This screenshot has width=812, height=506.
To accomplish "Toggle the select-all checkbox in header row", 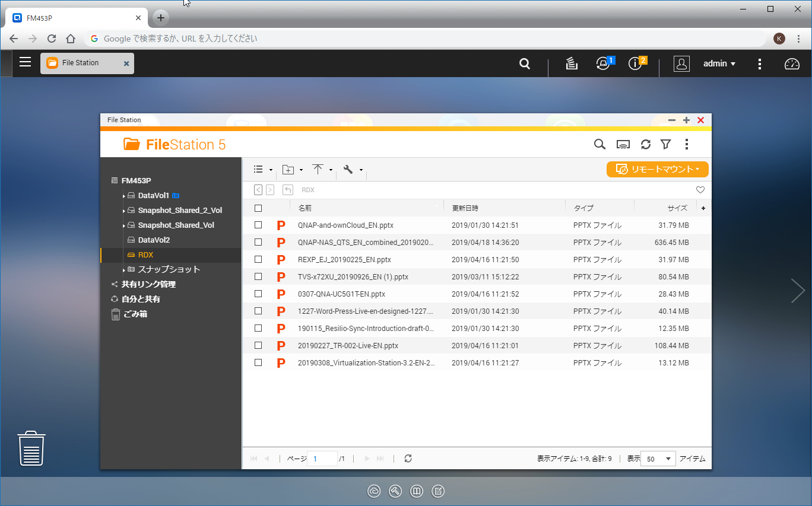I will coord(258,208).
